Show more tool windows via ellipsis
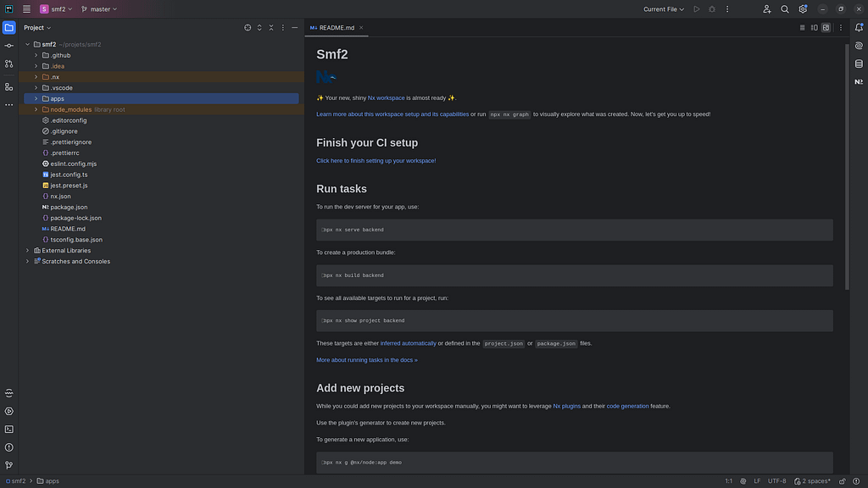 [x=8, y=104]
